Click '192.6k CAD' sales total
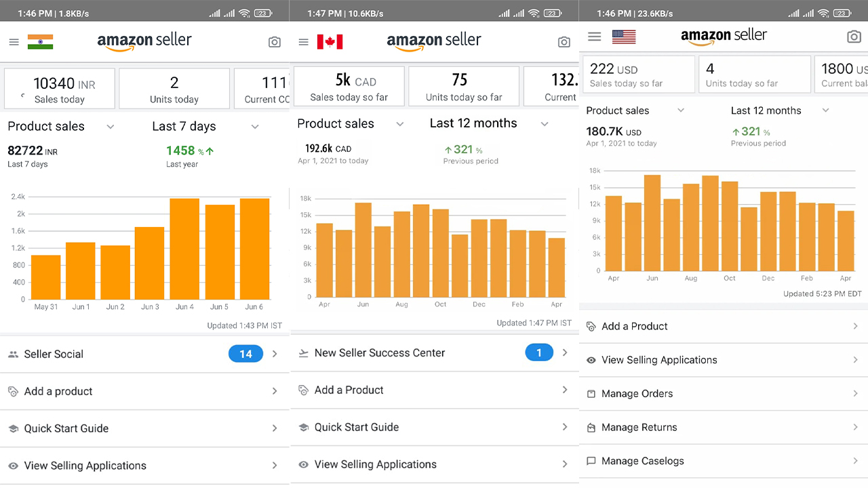868x488 pixels. (x=328, y=148)
